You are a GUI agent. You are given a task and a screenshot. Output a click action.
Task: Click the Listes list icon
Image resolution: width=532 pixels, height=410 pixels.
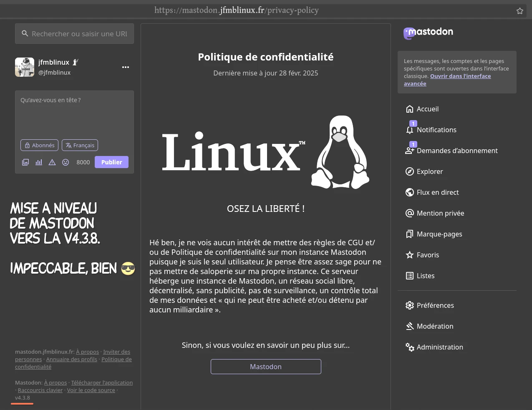(x=410, y=276)
